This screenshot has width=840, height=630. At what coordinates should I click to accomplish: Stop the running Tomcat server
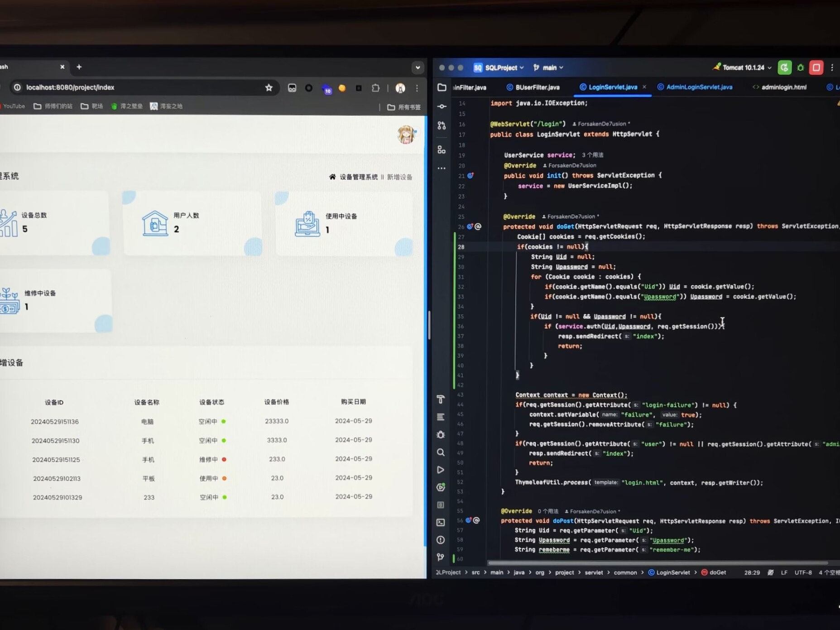coord(816,67)
